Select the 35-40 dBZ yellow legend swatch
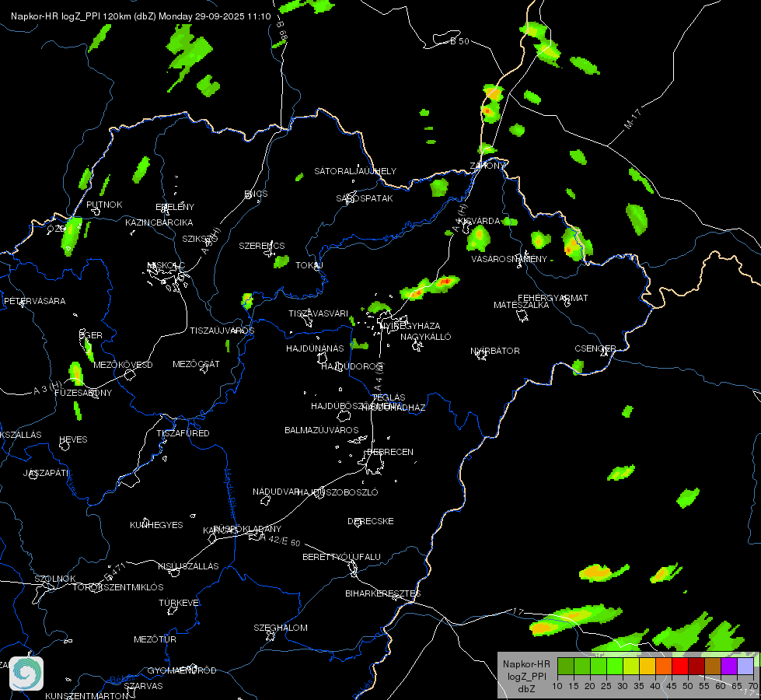This screenshot has width=761, height=700. (648, 667)
